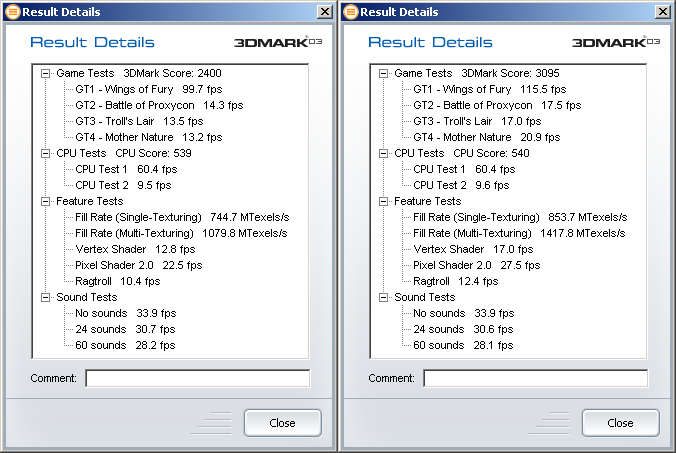Screen dimensions: 676x453
Task: Select GT1 Wings of Fury 99.7 fps
Action: (149, 89)
